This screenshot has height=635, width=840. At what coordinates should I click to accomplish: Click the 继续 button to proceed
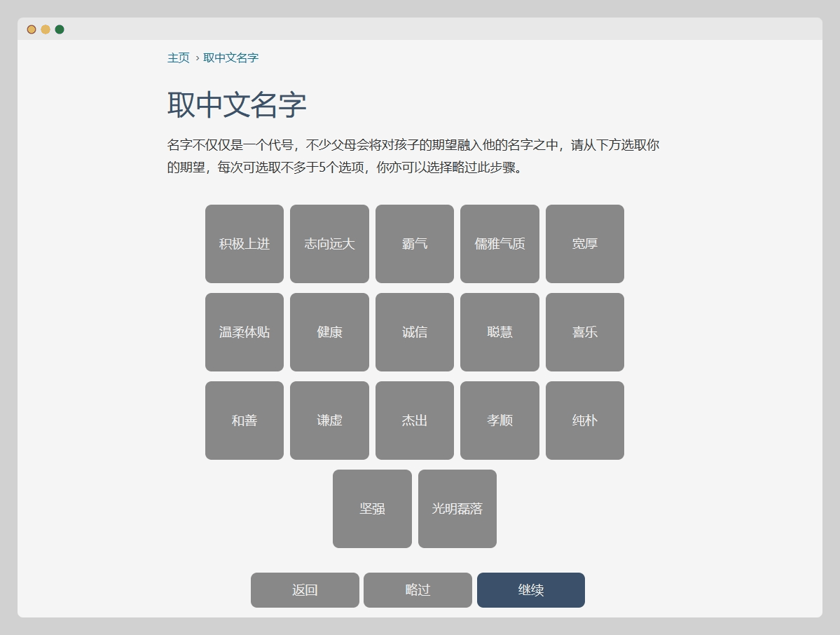coord(530,590)
